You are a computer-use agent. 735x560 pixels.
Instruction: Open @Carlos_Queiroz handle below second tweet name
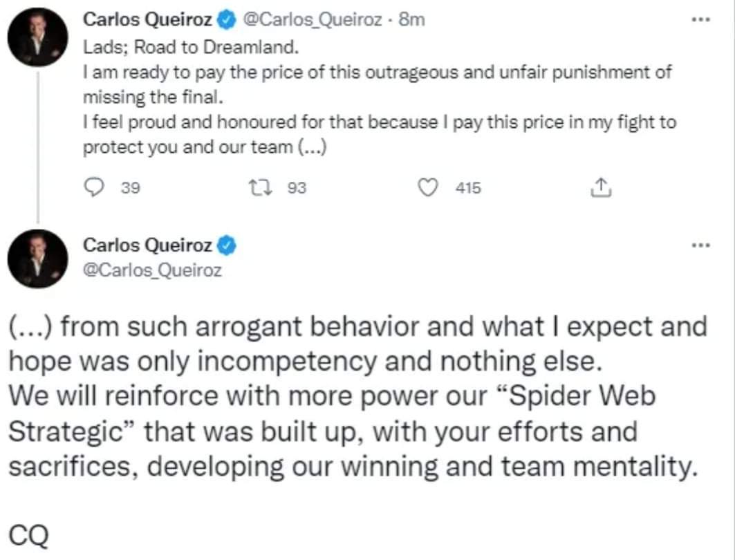click(x=152, y=270)
